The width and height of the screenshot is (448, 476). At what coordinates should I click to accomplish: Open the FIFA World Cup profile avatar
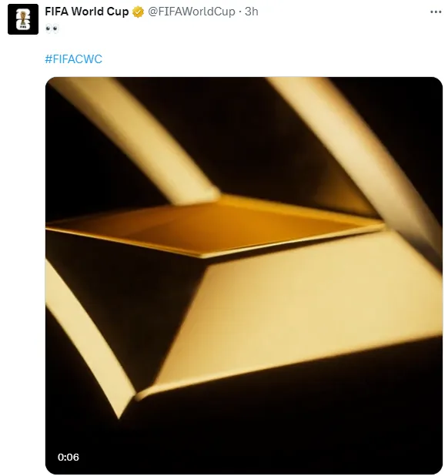click(23, 19)
